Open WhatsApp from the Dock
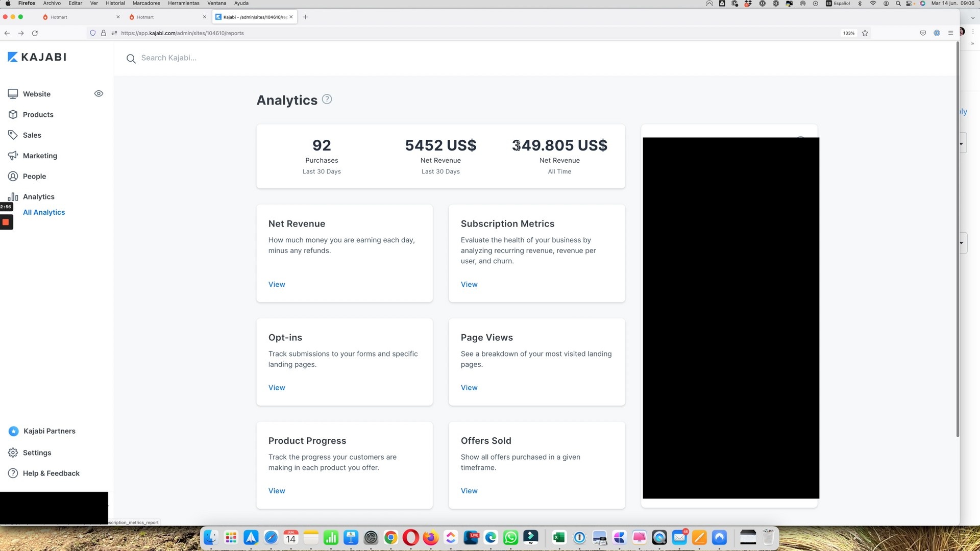980x551 pixels. (x=510, y=537)
